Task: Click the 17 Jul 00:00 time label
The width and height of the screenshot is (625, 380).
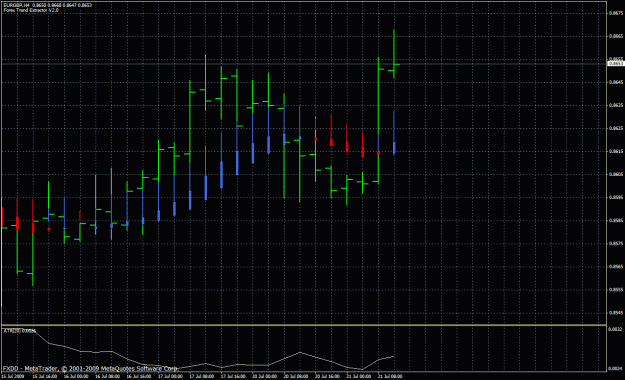Action: [x=170, y=376]
